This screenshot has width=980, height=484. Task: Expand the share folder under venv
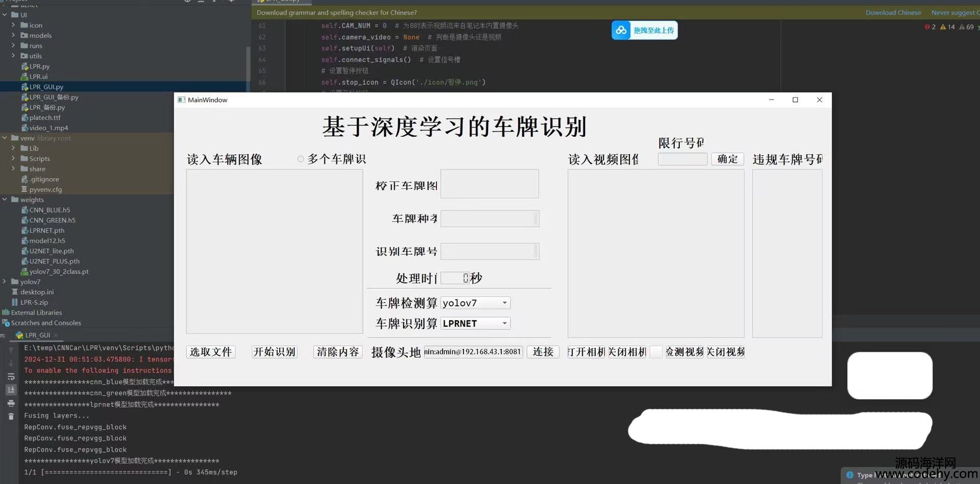pyautogui.click(x=13, y=168)
